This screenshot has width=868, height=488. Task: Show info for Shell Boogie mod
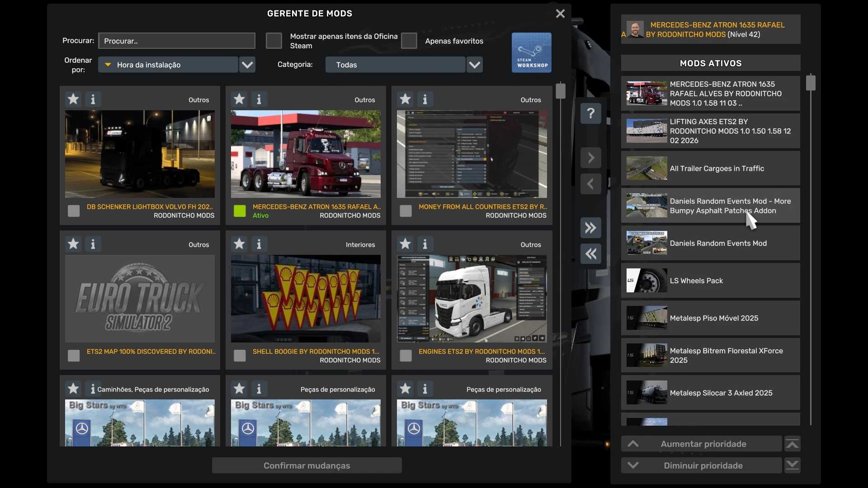coord(259,244)
